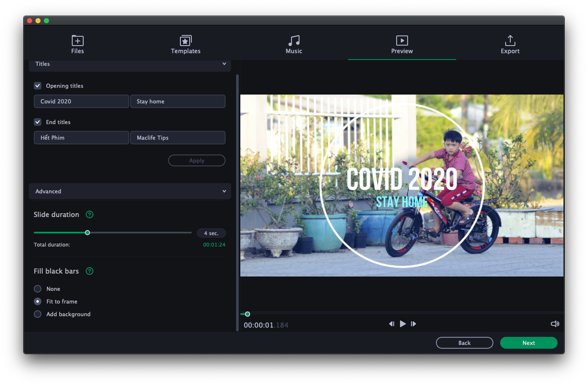The image size is (588, 385).
Task: Expand the Advanced settings section
Action: point(224,191)
